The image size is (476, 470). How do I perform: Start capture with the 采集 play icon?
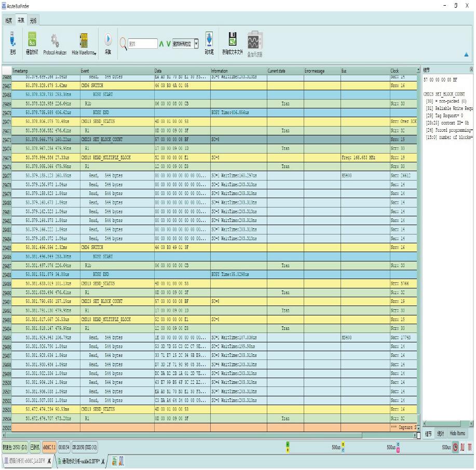(108, 40)
